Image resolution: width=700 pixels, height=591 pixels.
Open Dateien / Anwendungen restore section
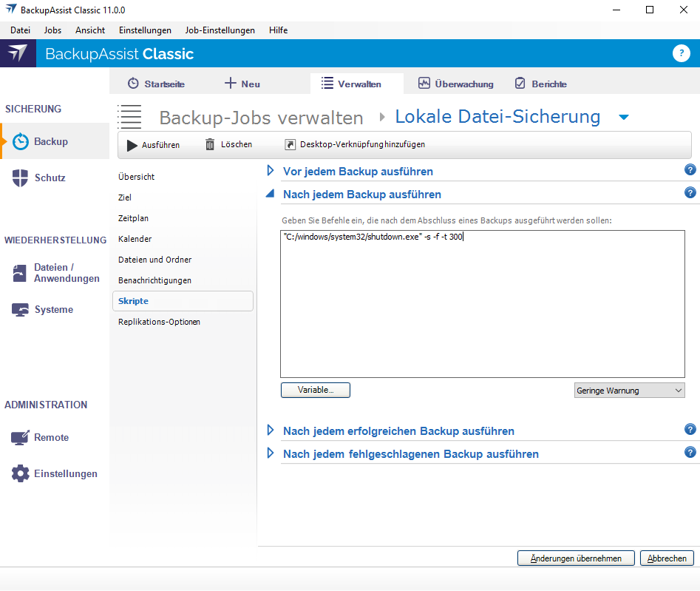pyautogui.click(x=21, y=274)
